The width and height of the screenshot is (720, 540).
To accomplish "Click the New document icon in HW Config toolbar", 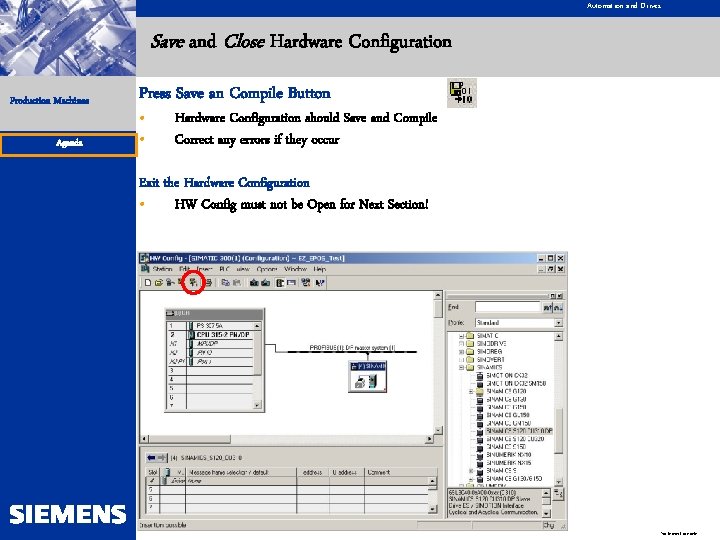I will [x=147, y=283].
